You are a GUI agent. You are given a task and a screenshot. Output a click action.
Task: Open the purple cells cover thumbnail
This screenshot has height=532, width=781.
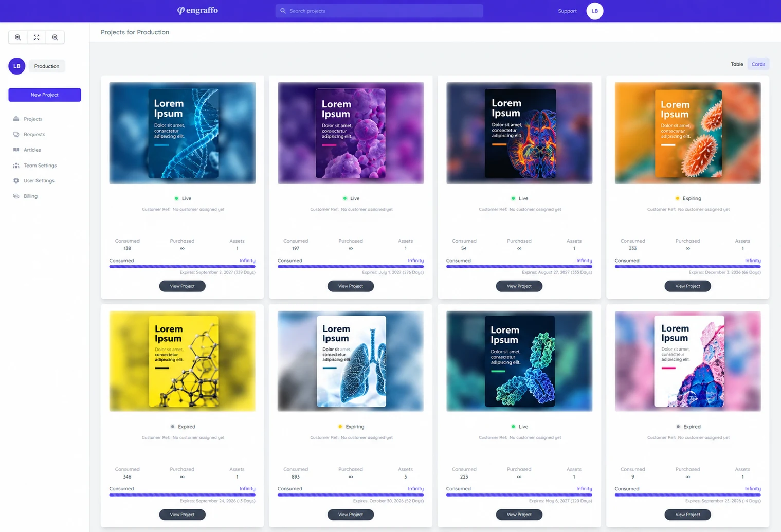click(x=351, y=133)
